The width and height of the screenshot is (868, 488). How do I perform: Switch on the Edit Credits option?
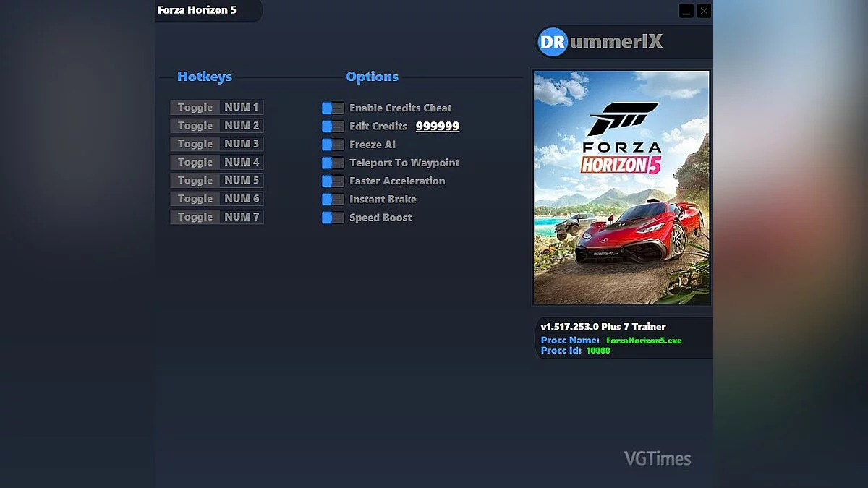click(x=332, y=126)
